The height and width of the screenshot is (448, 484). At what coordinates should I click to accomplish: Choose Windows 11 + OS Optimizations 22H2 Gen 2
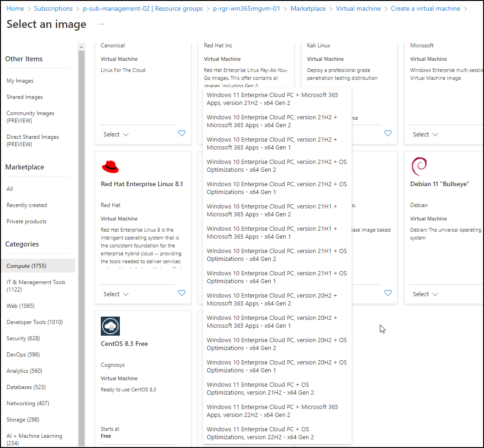tap(277, 433)
